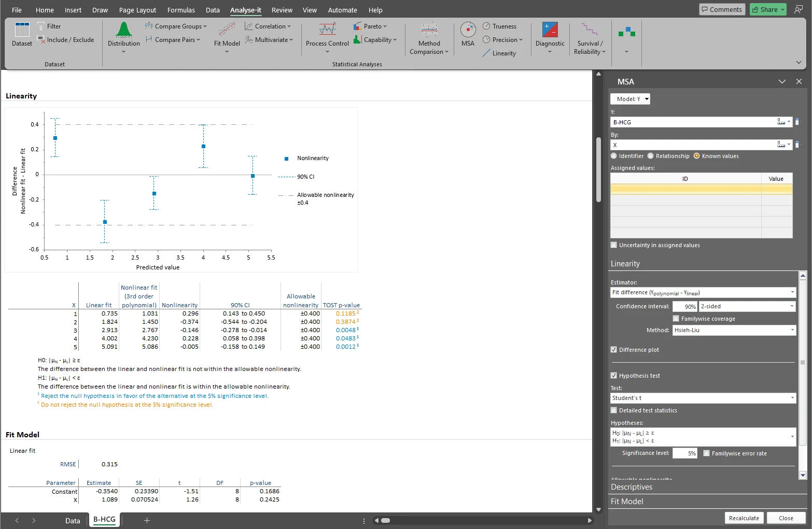Image resolution: width=812 pixels, height=529 pixels.
Task: Open the Fit Model tool
Action: pyautogui.click(x=227, y=37)
